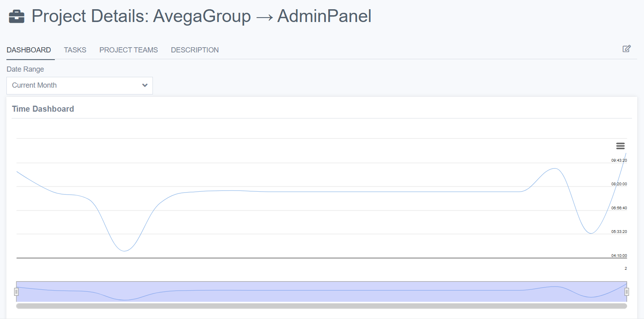Click the Time Dashboard heading
This screenshot has height=319, width=644.
point(43,109)
